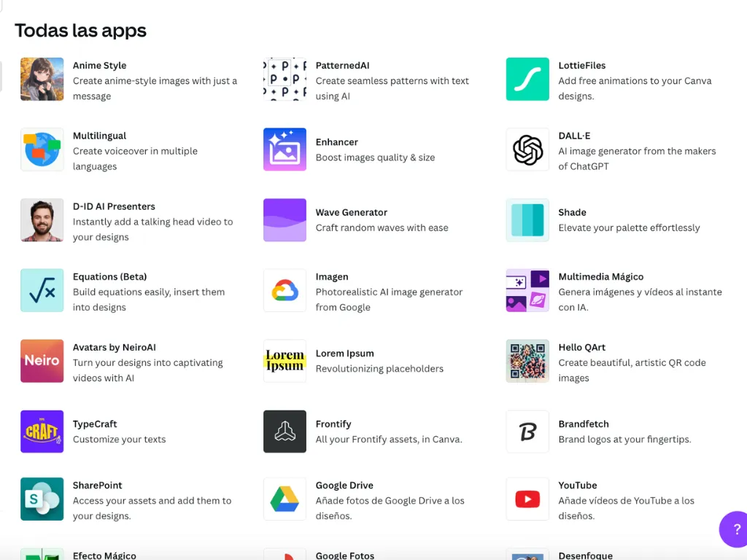Screen dimensions: 747x560
Task: Click the Google Drive triangle icon
Action: [285, 499]
